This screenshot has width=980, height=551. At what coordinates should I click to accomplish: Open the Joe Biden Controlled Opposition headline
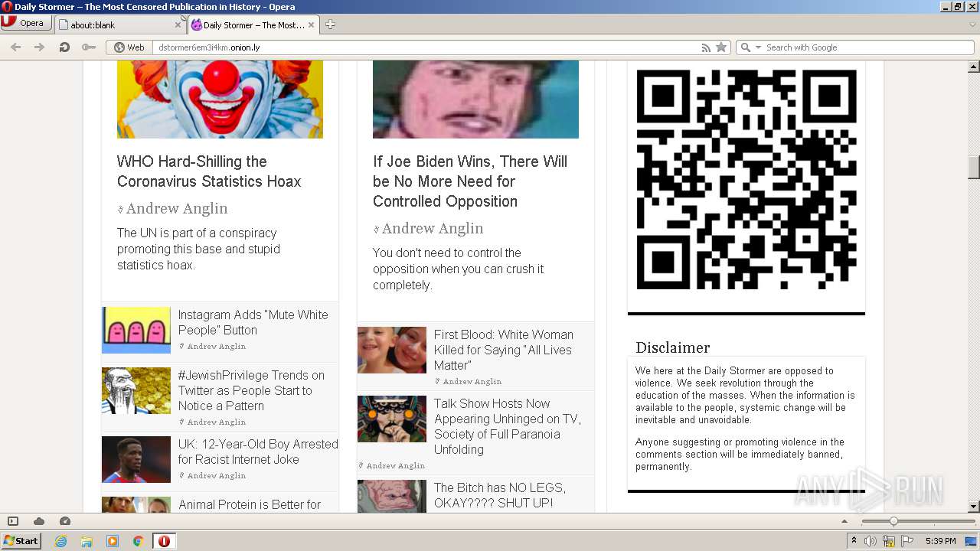click(x=470, y=181)
